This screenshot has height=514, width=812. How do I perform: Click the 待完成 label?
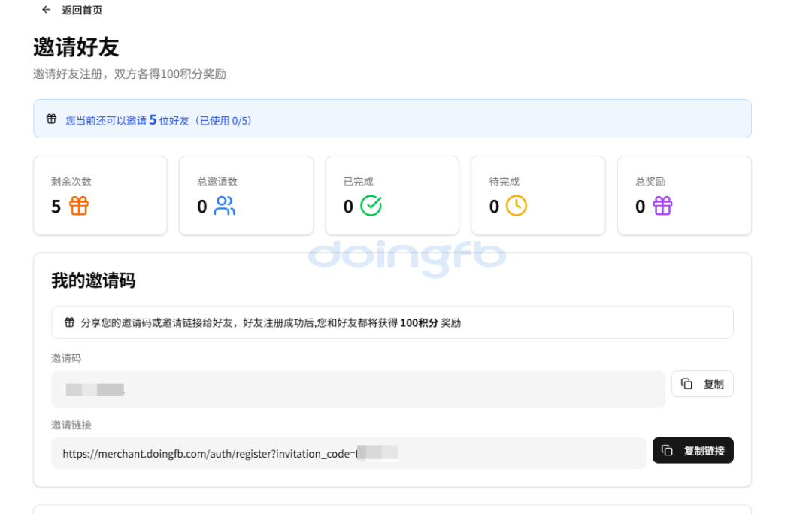(x=504, y=182)
